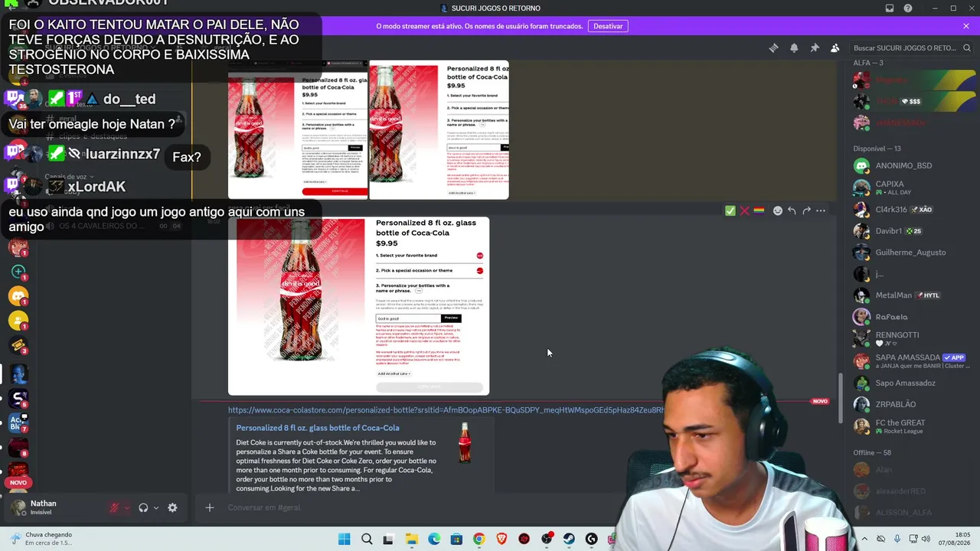The width and height of the screenshot is (980, 551).
Task: Open Steam from taskbar
Action: pyautogui.click(x=569, y=539)
